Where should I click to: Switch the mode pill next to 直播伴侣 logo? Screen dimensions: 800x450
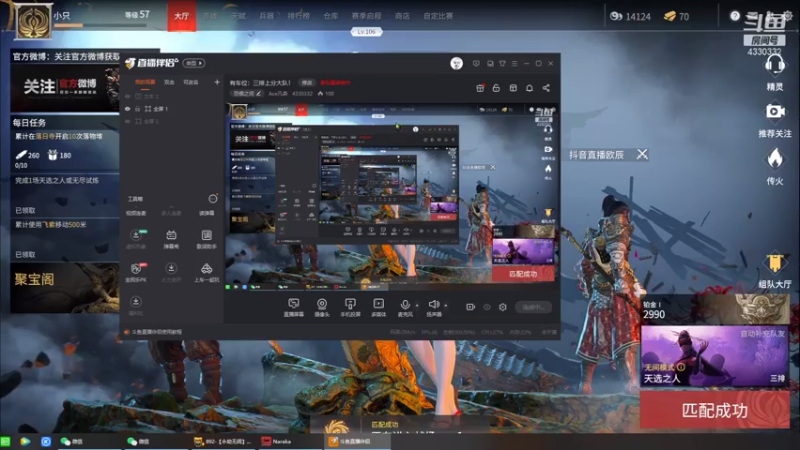coord(194,63)
